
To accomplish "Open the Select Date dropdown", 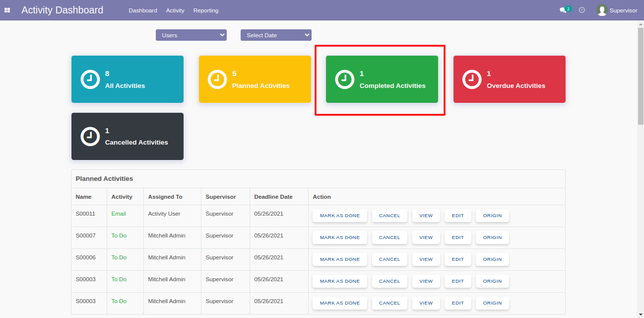I will tap(276, 35).
